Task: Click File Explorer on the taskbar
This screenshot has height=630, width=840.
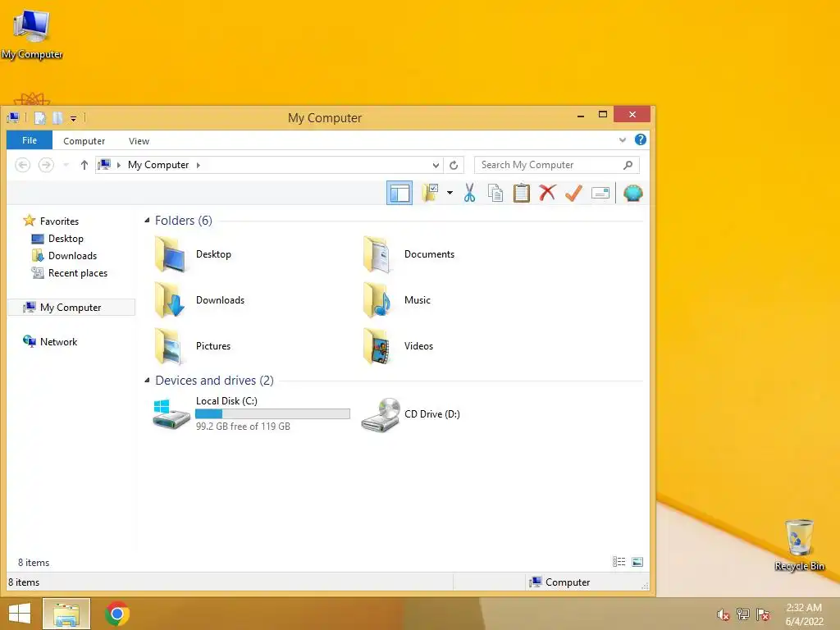Action: (66, 614)
